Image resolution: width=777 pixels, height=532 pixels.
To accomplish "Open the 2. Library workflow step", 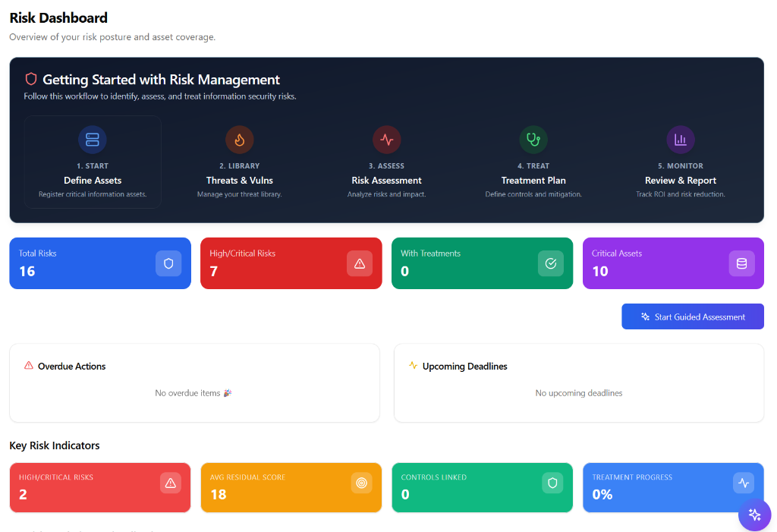I will click(x=240, y=161).
